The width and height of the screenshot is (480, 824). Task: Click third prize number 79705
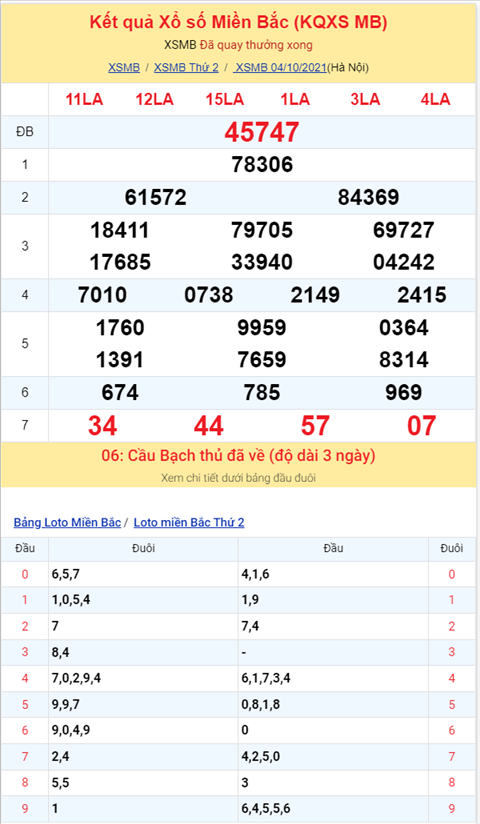pyautogui.click(x=262, y=230)
